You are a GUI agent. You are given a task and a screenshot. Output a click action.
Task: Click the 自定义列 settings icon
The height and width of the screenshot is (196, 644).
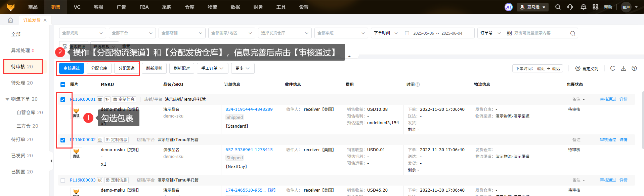click(578, 68)
